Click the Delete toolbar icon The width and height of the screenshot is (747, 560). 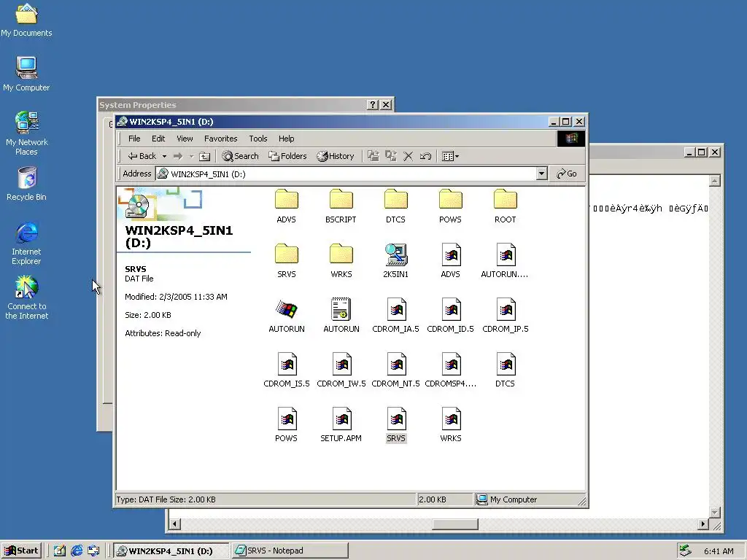409,156
